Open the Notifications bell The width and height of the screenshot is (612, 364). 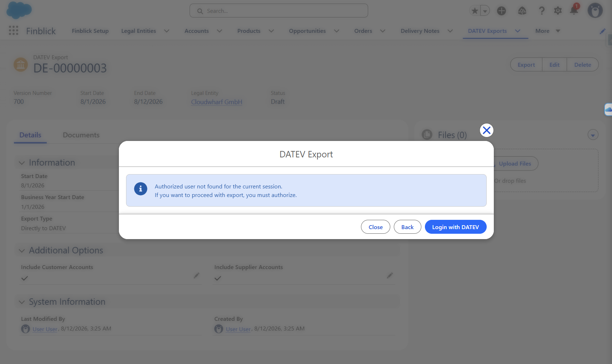tap(574, 10)
